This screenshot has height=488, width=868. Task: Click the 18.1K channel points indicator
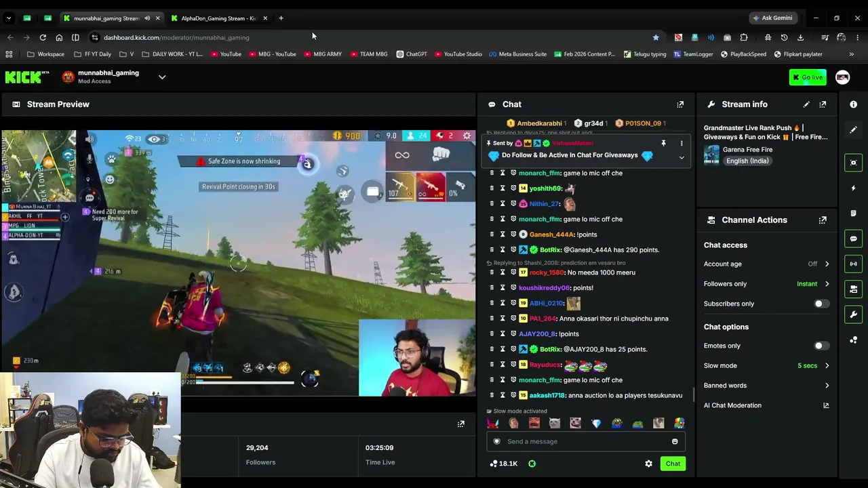tap(503, 464)
